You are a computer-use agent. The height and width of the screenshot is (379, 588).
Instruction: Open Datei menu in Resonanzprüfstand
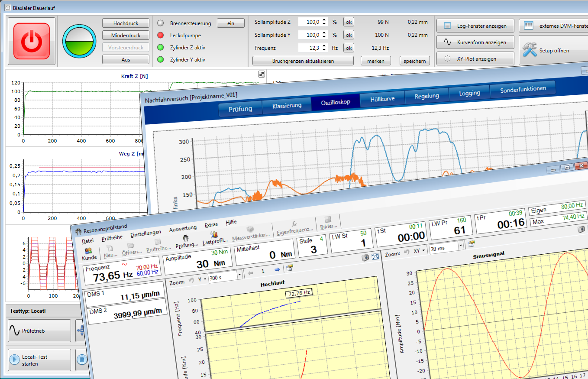pyautogui.click(x=87, y=241)
